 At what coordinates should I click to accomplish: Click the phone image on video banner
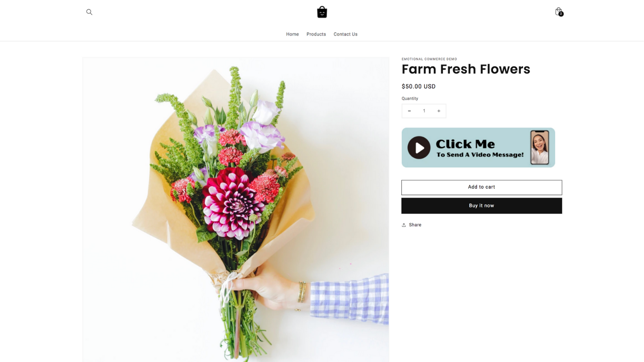coord(540,147)
